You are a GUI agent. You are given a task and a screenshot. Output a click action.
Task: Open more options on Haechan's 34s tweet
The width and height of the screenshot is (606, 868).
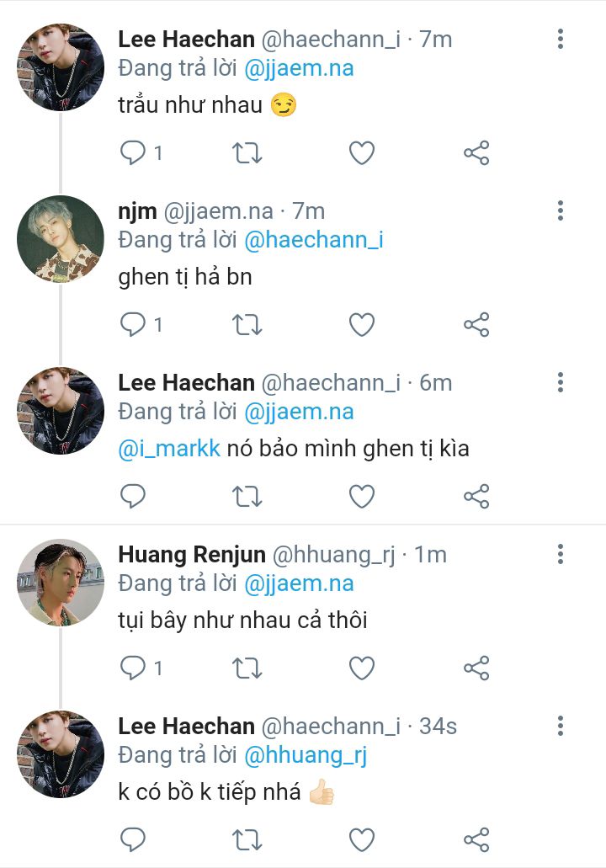tap(560, 726)
